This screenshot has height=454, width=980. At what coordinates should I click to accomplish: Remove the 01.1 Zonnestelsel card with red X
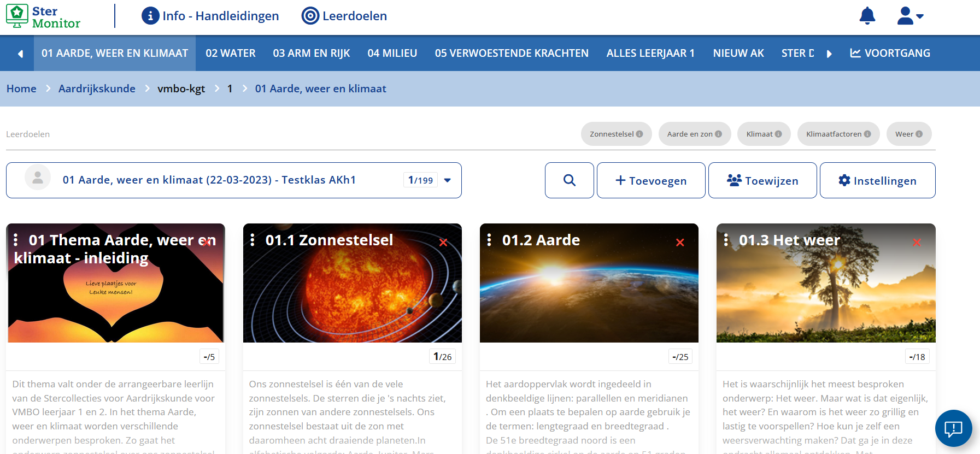click(x=443, y=243)
